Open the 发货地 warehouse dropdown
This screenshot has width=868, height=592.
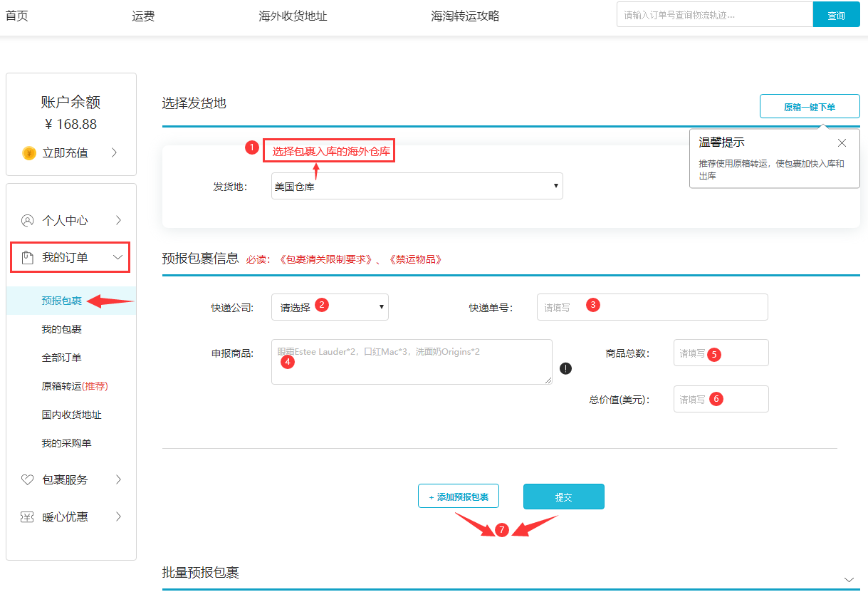point(417,186)
